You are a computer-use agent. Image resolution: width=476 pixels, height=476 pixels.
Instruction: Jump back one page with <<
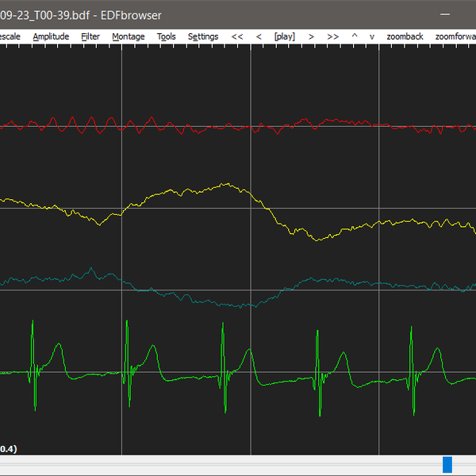click(x=237, y=36)
